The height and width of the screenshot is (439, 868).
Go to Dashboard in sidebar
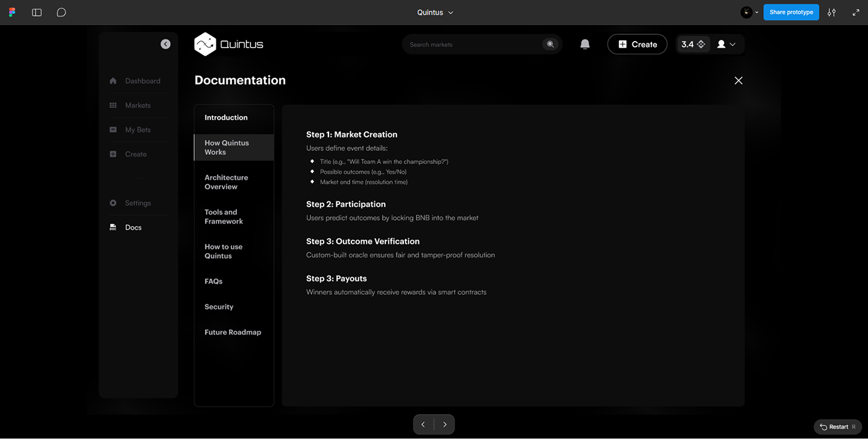[143, 81]
